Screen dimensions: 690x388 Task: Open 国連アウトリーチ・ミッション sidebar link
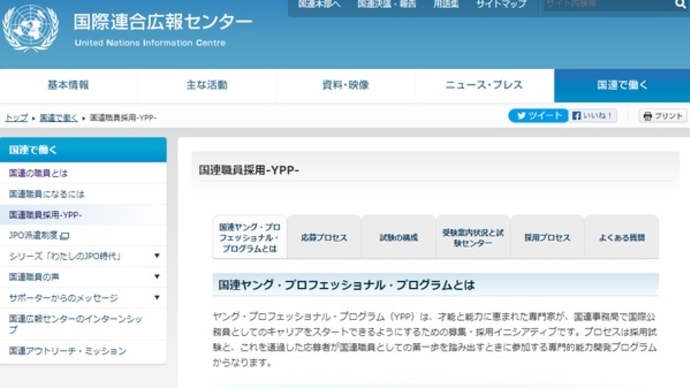(67, 351)
